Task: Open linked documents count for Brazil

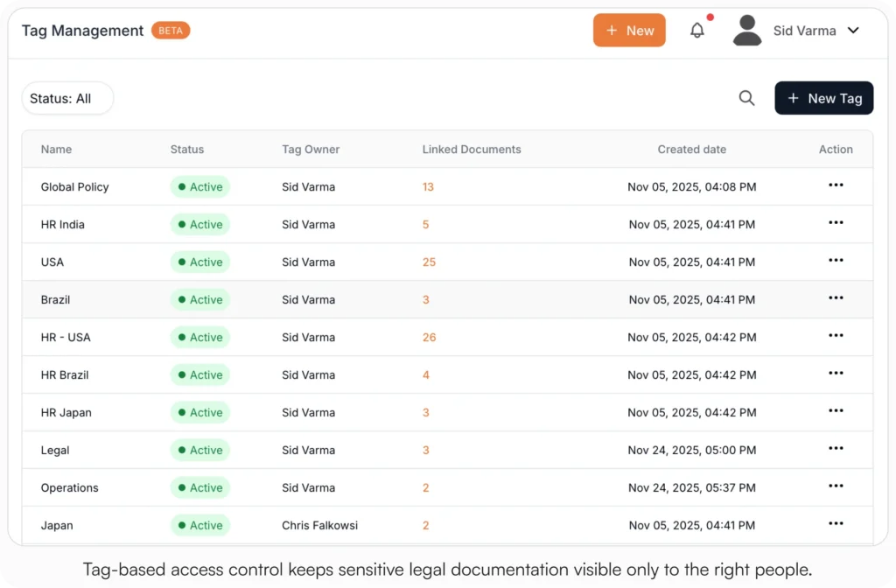Action: 426,300
